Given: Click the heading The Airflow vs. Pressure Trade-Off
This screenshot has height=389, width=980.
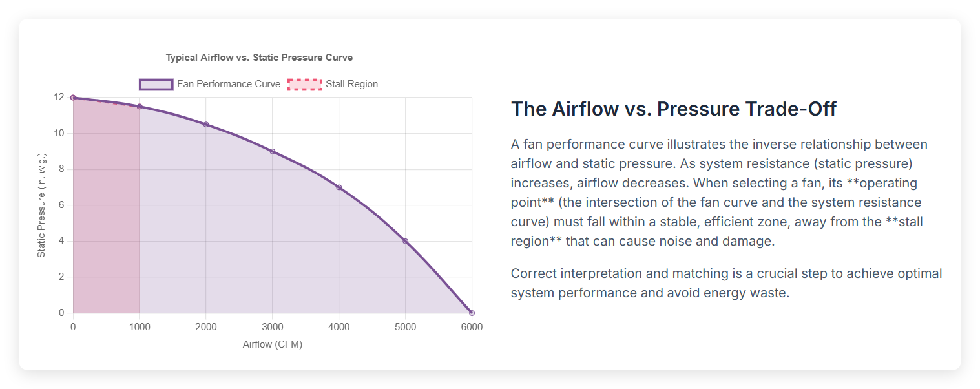Looking at the screenshot, I should click(x=674, y=109).
